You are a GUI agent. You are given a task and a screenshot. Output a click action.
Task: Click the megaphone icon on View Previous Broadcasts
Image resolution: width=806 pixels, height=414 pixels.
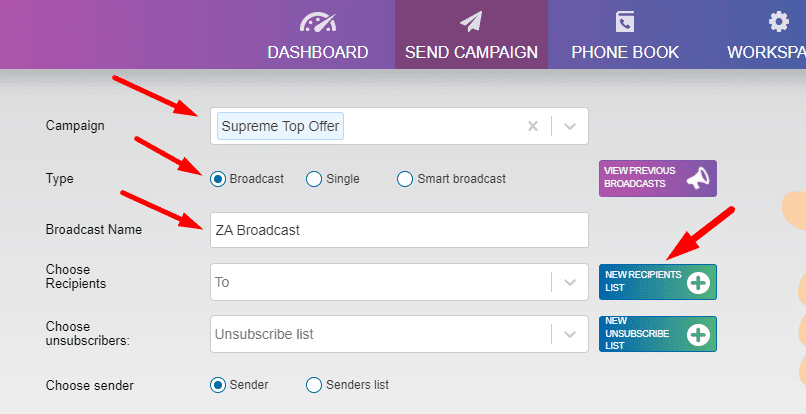click(x=698, y=178)
